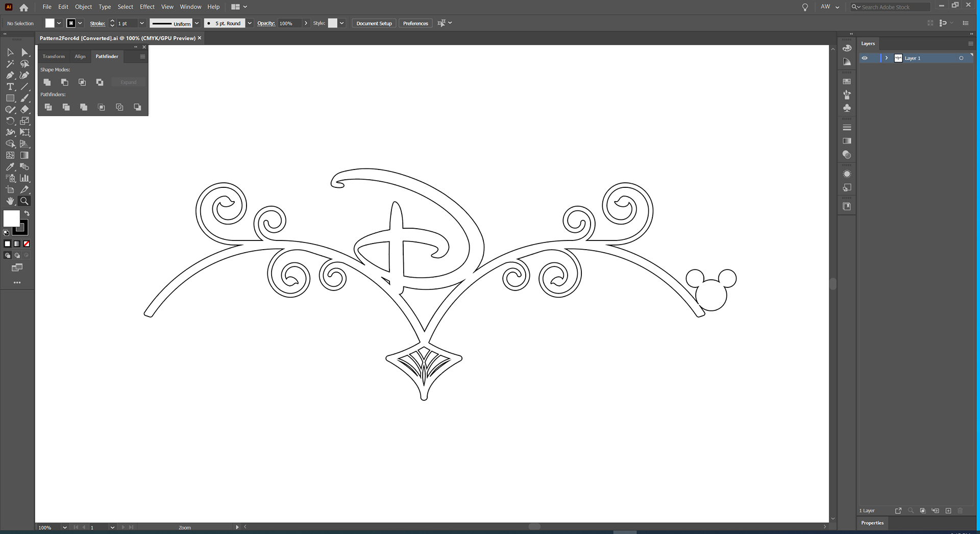
Task: Select the Paintbrush tool
Action: (24, 98)
